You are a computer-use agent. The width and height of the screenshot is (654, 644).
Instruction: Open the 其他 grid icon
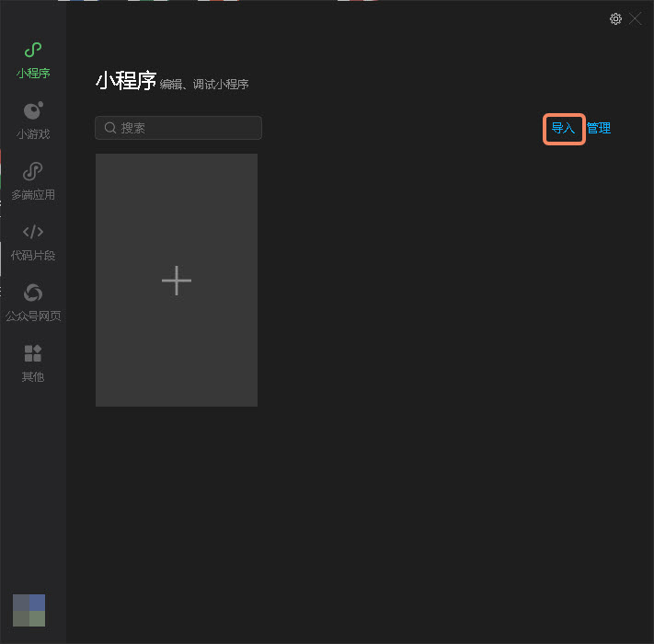33,354
